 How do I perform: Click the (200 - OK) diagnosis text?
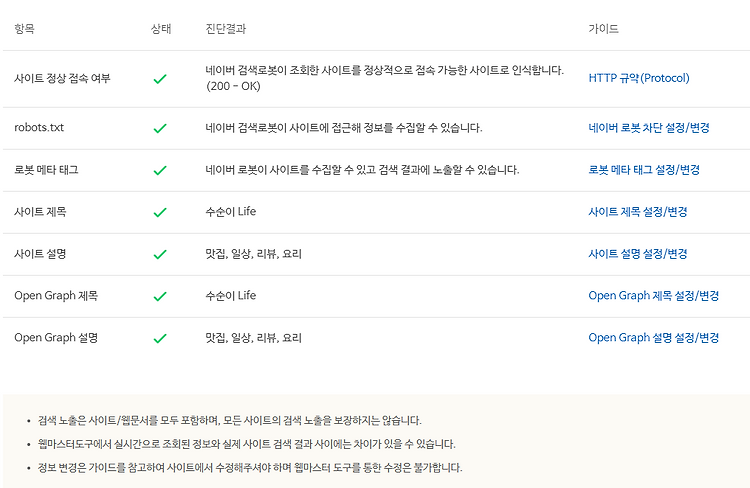click(233, 86)
